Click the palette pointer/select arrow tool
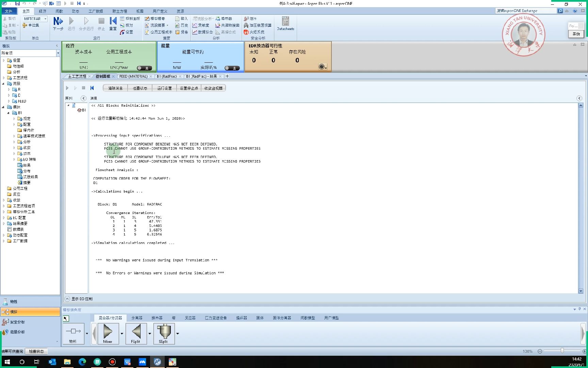This screenshot has height=368, width=588. coord(66,318)
